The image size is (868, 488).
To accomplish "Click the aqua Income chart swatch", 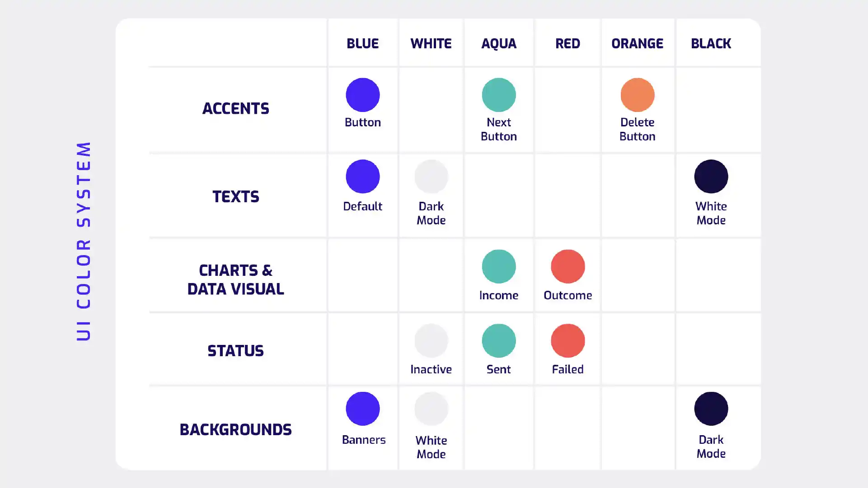I will click(498, 266).
